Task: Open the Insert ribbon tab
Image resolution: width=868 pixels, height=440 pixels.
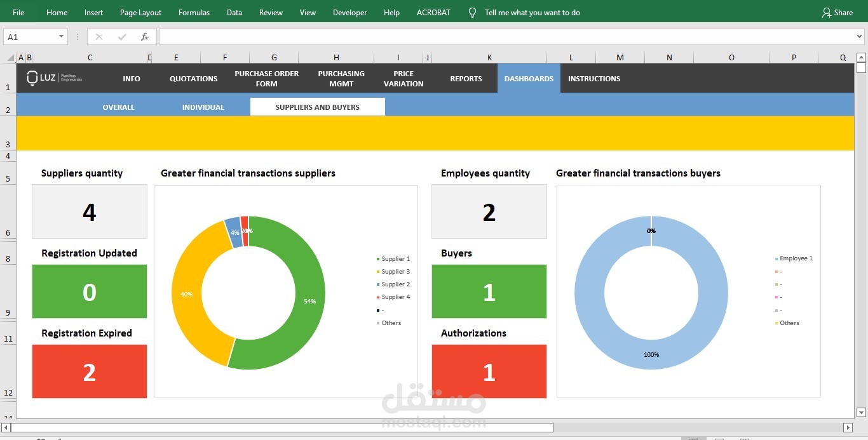Action: click(93, 12)
